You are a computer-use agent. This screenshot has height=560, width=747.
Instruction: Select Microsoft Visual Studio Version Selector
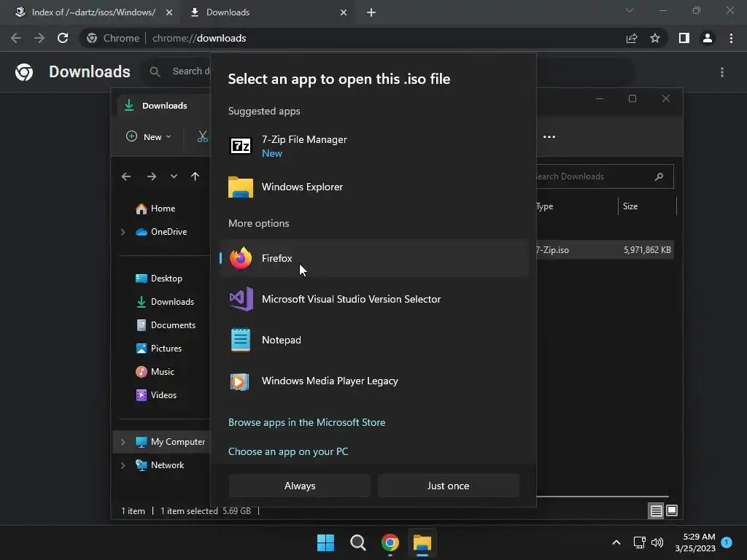374,299
